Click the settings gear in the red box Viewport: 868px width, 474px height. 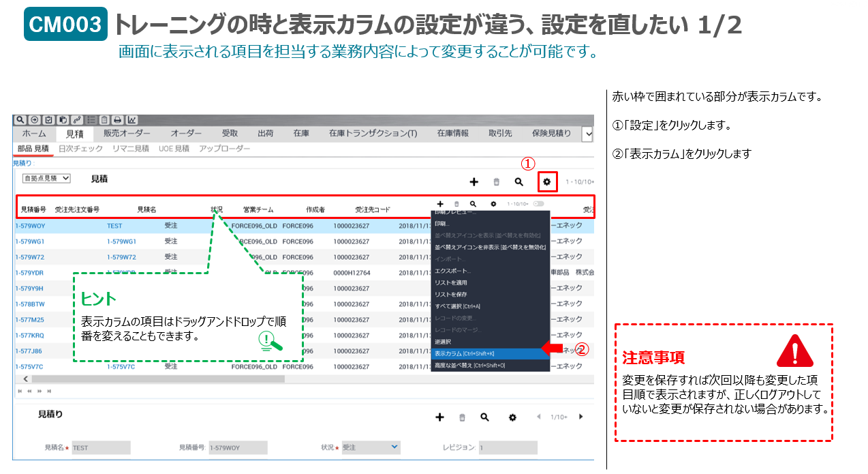547,182
